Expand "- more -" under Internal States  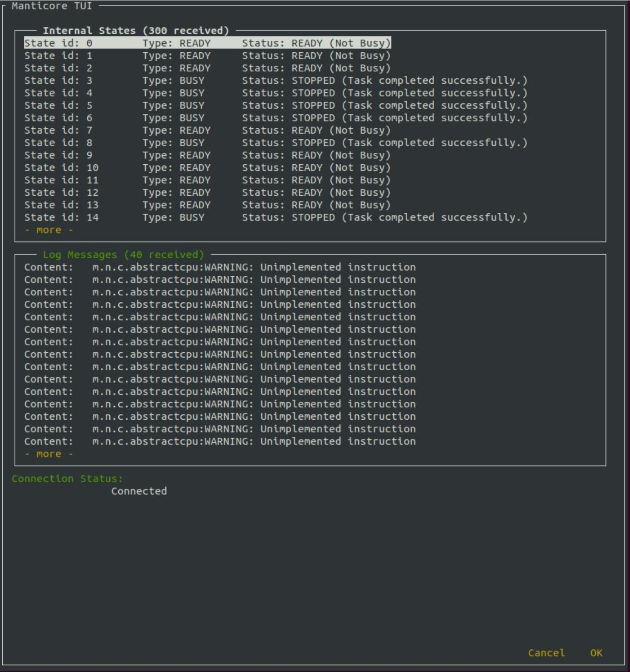tap(49, 230)
